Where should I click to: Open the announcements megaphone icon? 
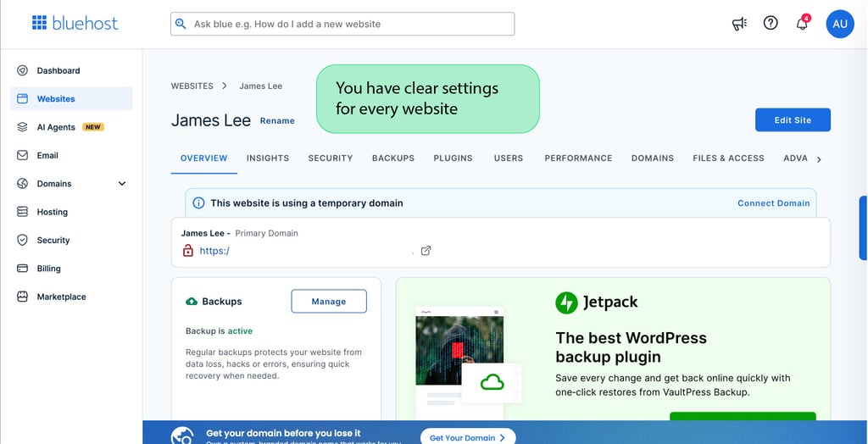pos(739,23)
